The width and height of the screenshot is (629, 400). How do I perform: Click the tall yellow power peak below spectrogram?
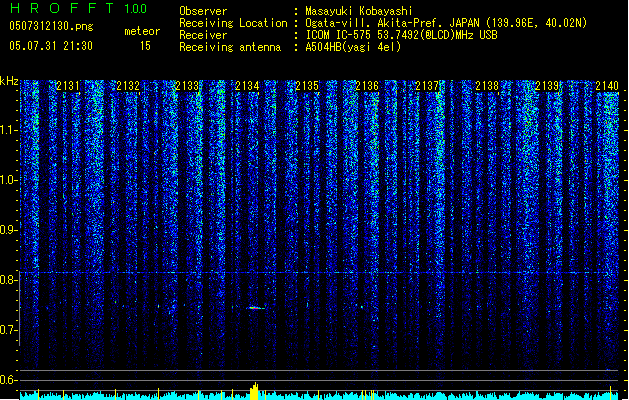(x=254, y=391)
